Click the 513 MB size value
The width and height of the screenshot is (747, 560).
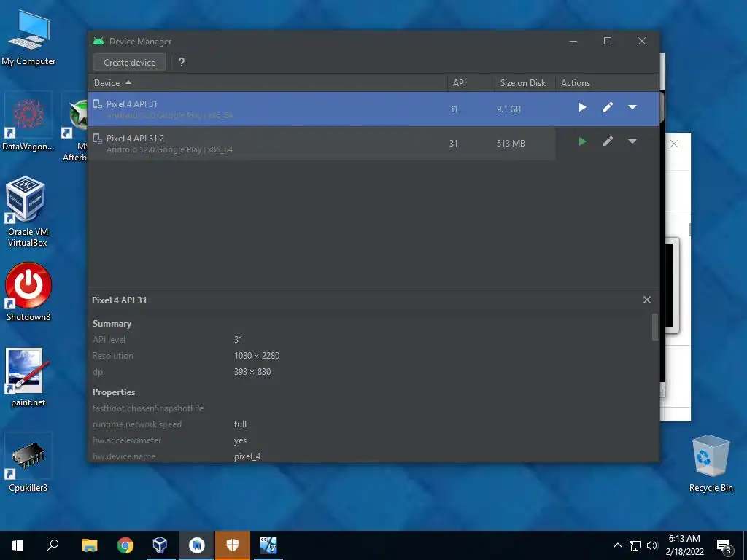click(511, 144)
